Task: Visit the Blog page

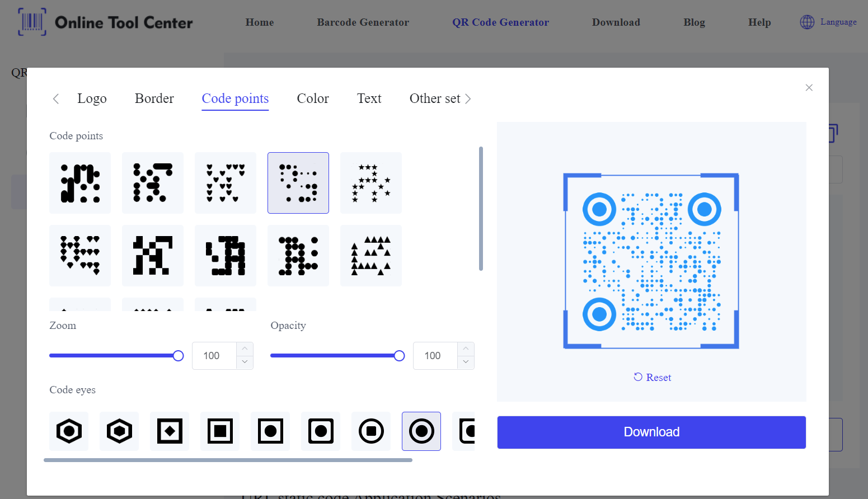Action: pos(694,22)
